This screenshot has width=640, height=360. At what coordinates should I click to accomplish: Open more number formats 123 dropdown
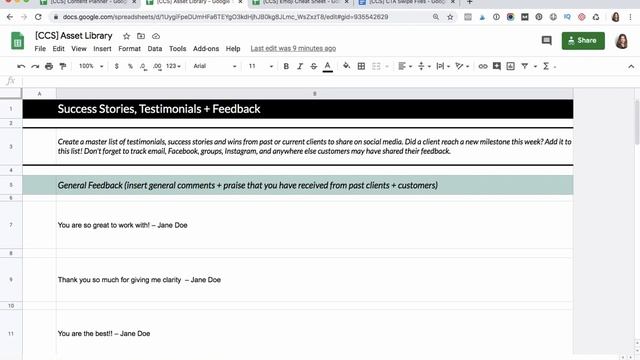[173, 66]
